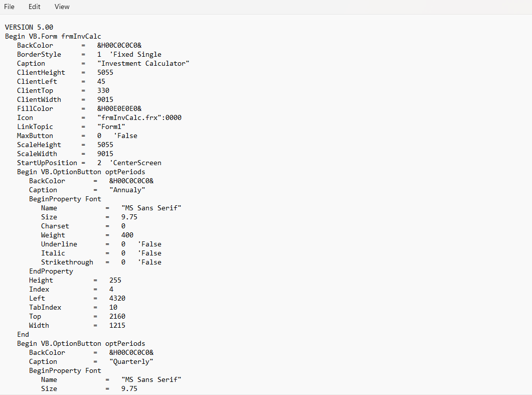
Task: Click the frmInvCalc form name text
Action: [x=82, y=36]
